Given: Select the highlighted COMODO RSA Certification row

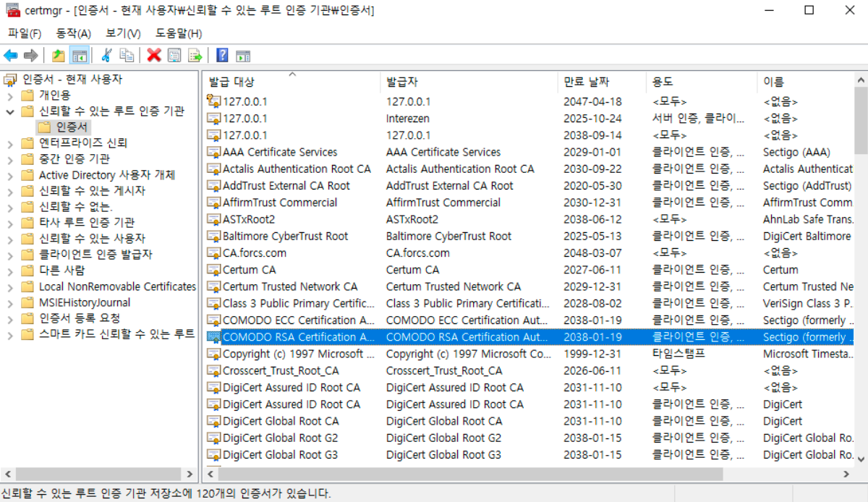Looking at the screenshot, I should pos(529,337).
